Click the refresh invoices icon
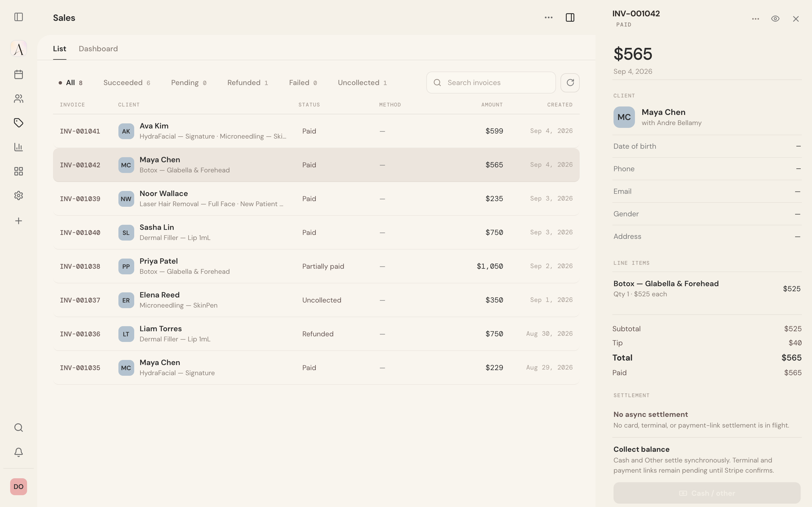 pos(570,83)
